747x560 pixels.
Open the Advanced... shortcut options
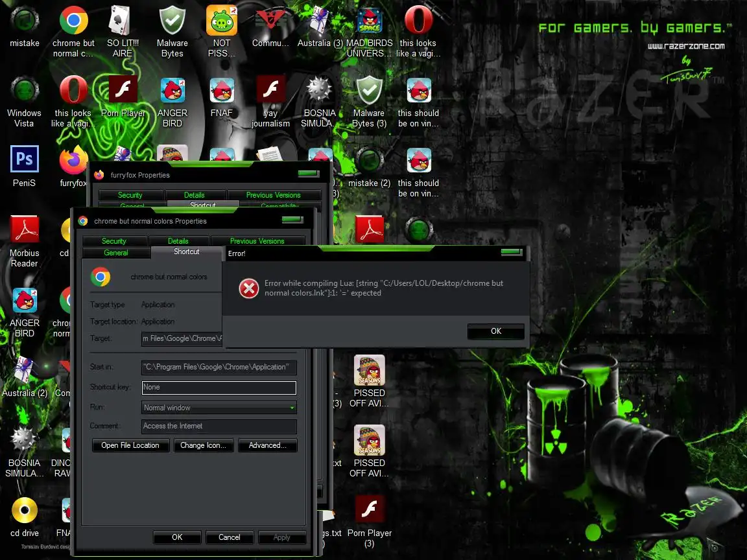[267, 445]
